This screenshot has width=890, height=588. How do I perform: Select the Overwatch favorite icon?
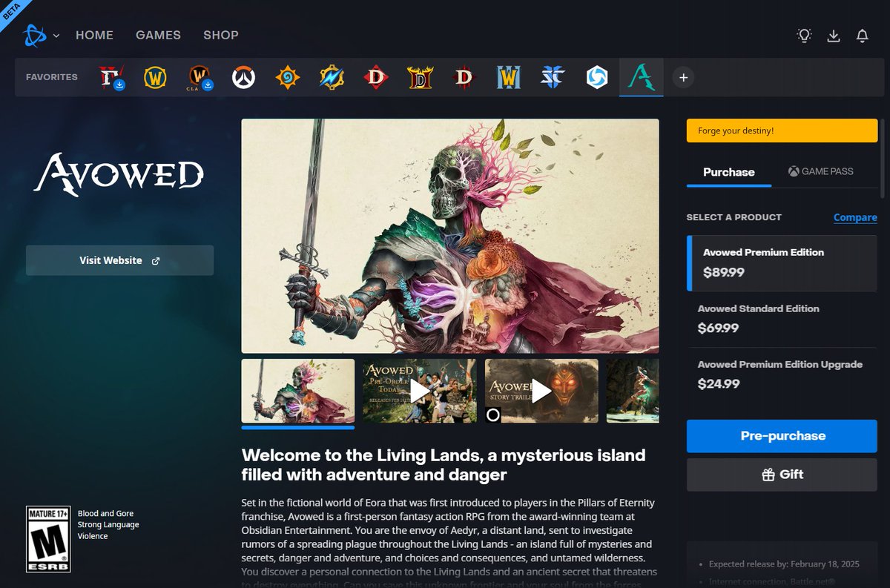[x=243, y=77]
